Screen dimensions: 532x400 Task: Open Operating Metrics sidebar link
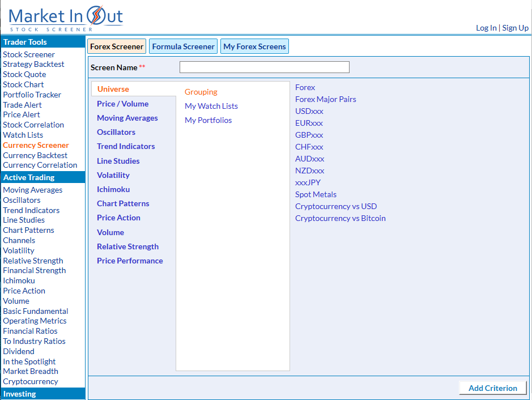tap(35, 321)
